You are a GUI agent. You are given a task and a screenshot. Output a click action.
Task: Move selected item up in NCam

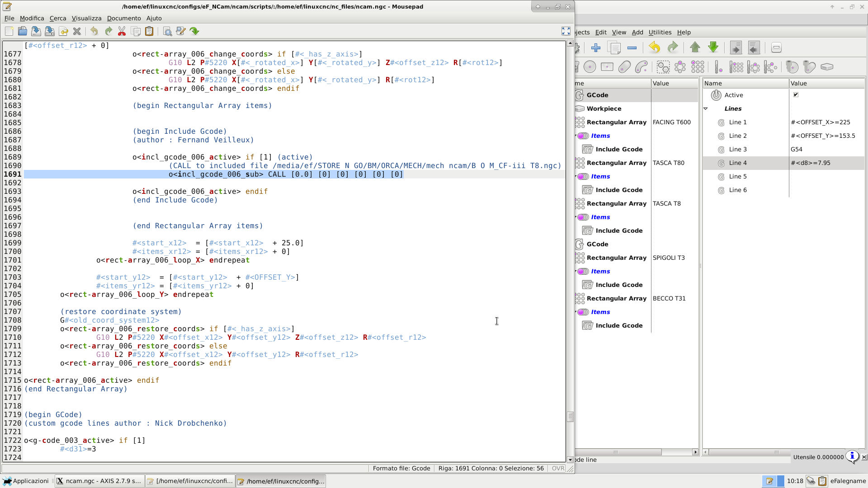tap(695, 47)
